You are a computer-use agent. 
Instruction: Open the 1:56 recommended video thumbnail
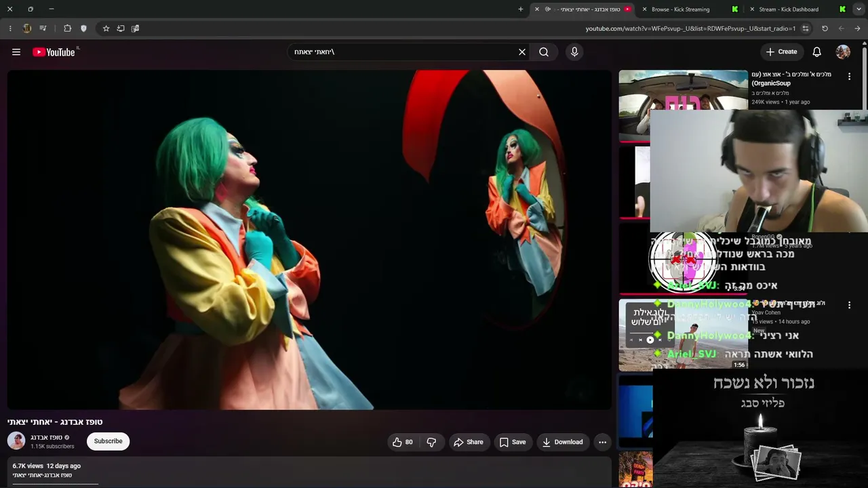click(683, 335)
